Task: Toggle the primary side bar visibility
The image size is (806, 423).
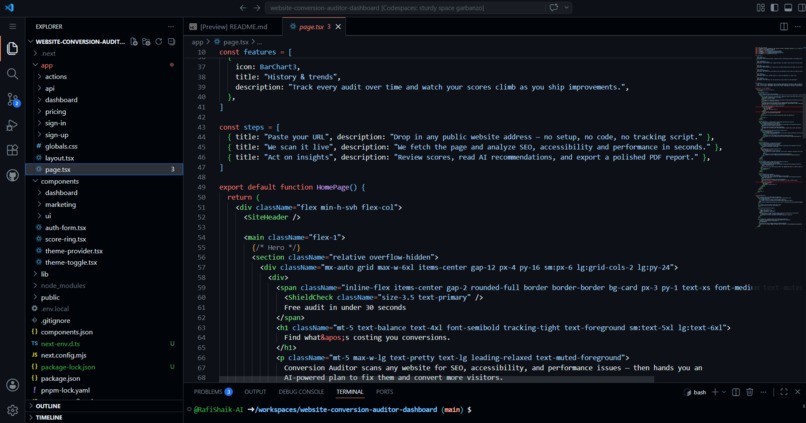Action: click(774, 8)
